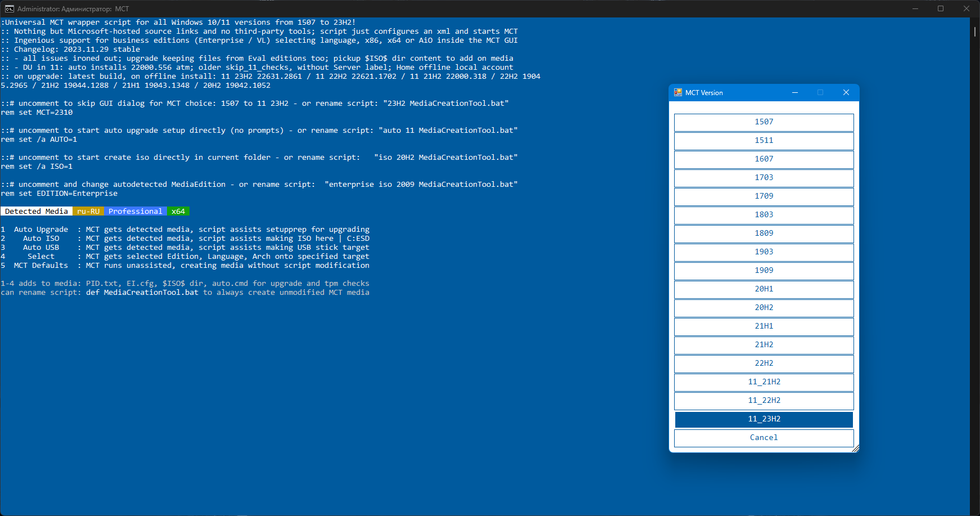Pick the 1809 version button
980x516 pixels.
(x=764, y=234)
